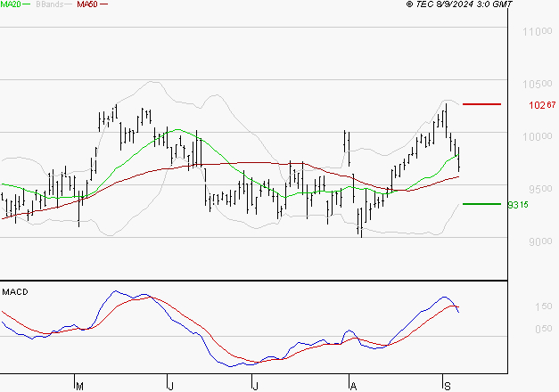
Task: Click the green support level line
Action: [x=481, y=204]
